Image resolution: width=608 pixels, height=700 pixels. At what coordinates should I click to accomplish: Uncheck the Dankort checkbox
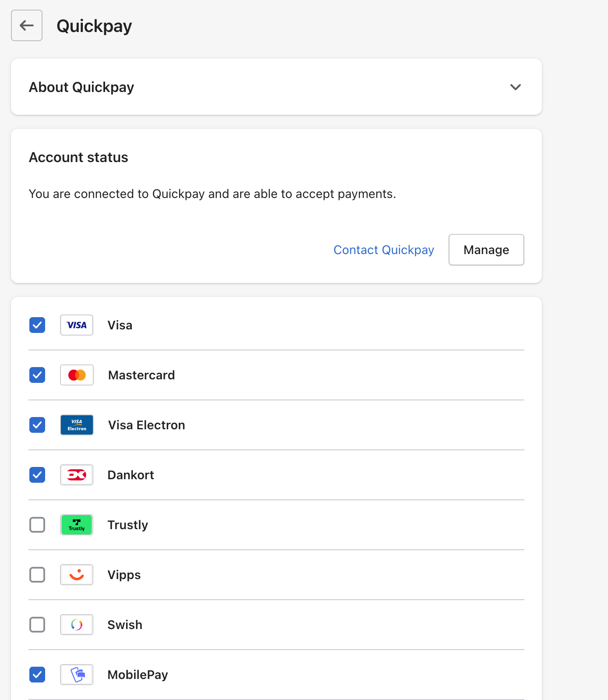37,475
